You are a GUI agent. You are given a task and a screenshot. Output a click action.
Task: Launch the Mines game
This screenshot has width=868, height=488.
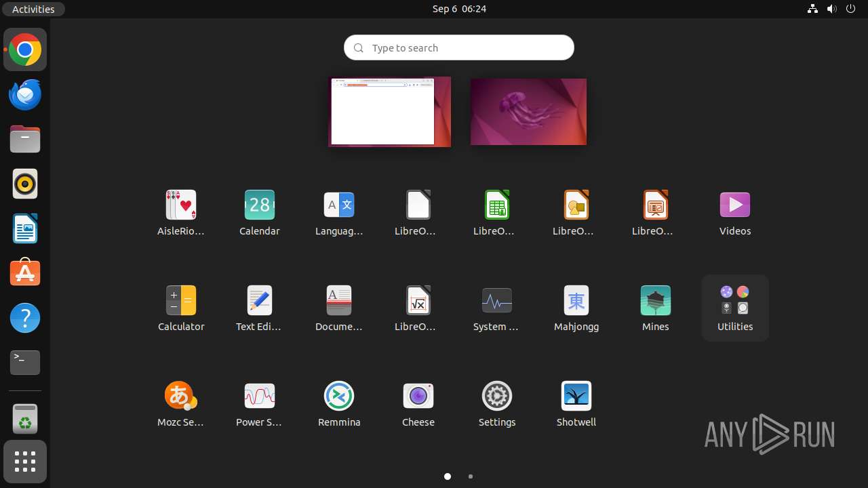(x=656, y=308)
